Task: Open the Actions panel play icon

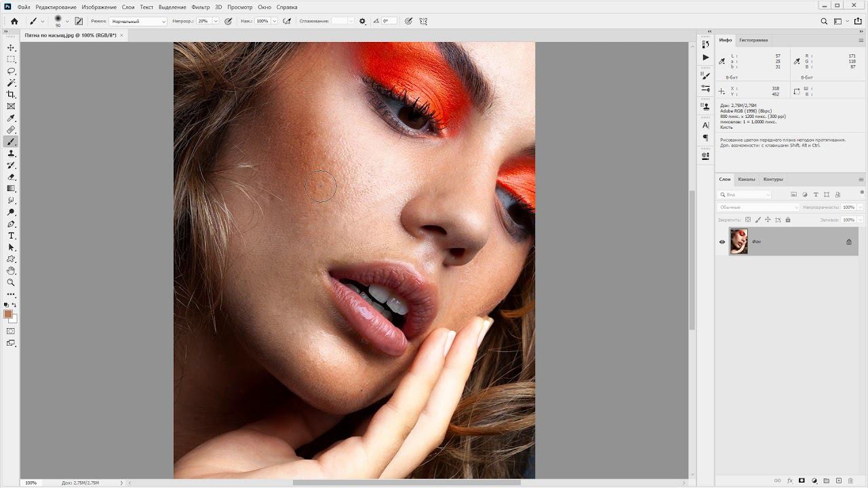Action: tap(705, 58)
